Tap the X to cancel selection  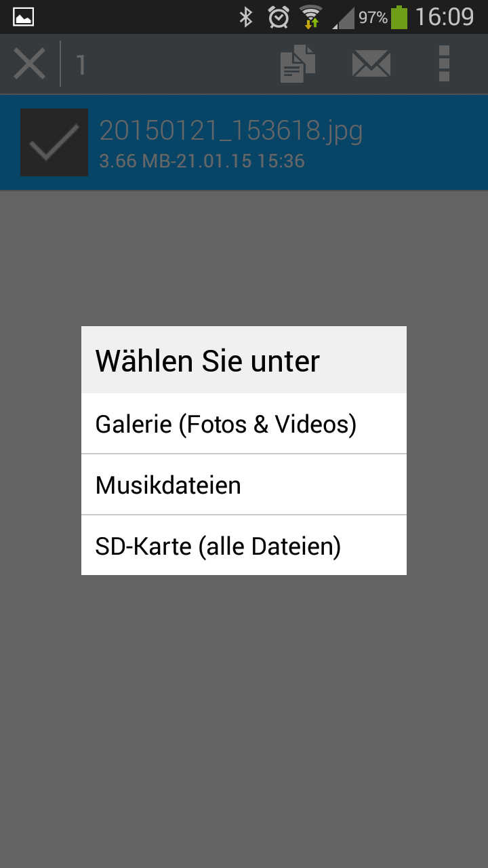click(30, 65)
